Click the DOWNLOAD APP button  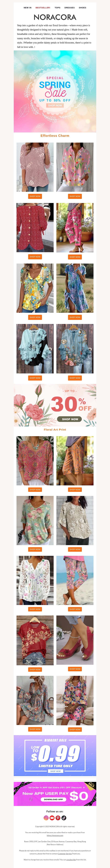point(53,799)
